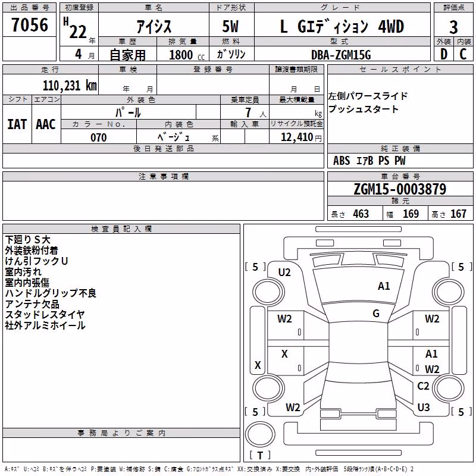Select the recycle deposit 12,410円

301,137
